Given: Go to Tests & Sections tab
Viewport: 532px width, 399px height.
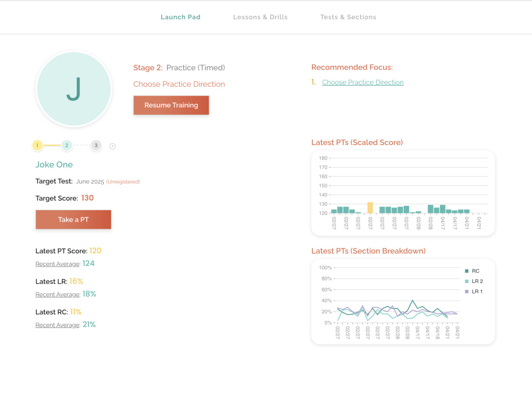Looking at the screenshot, I should (x=348, y=17).
